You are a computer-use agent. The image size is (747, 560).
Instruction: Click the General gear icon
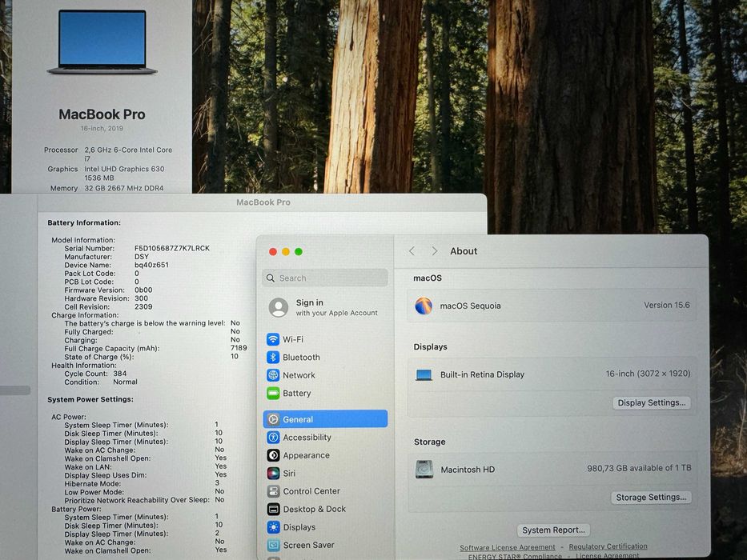tap(273, 419)
